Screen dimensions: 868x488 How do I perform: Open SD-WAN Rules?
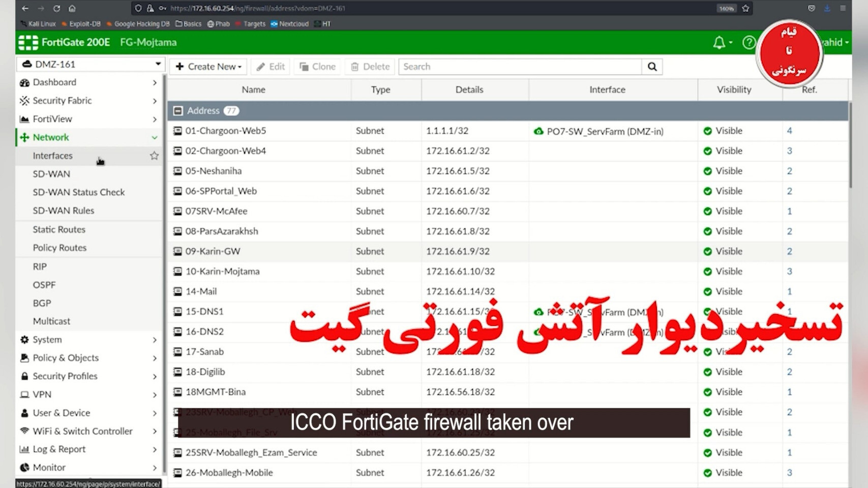[64, 210]
